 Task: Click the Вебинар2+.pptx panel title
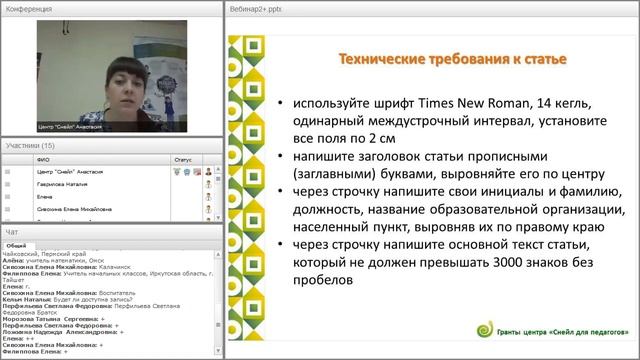tap(256, 9)
